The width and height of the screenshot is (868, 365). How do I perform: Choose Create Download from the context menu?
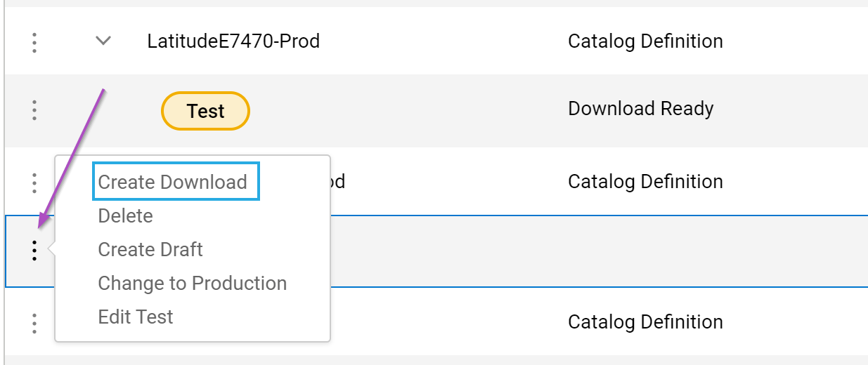(173, 182)
